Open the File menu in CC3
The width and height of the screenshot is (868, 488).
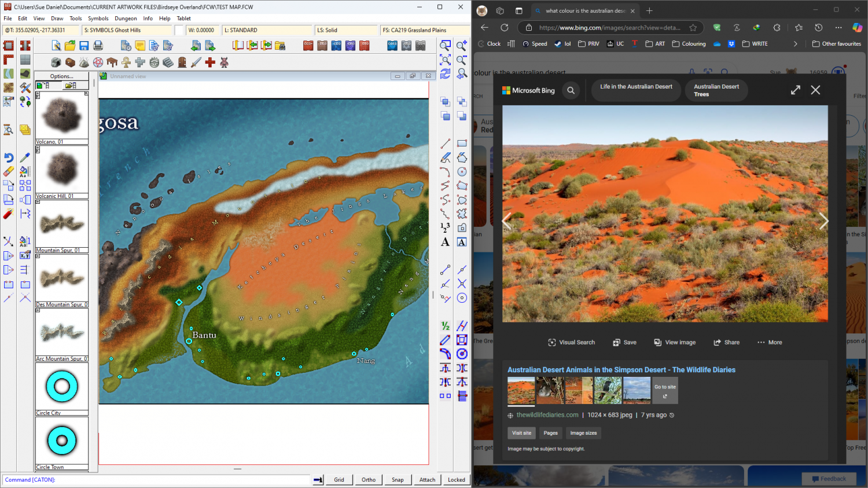[x=8, y=19]
